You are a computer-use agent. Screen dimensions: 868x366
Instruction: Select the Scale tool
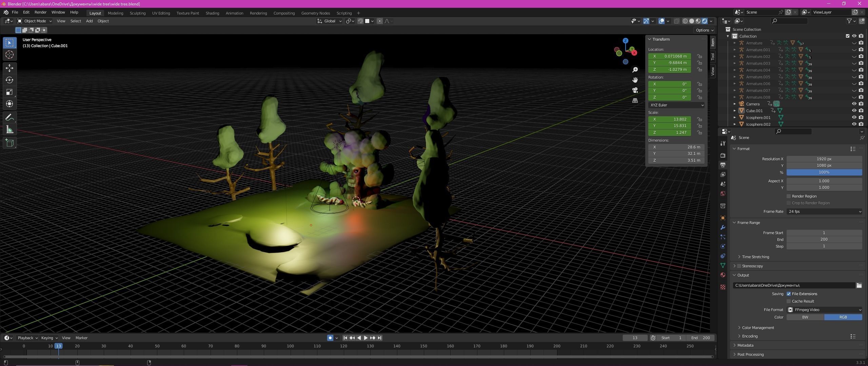coord(9,92)
